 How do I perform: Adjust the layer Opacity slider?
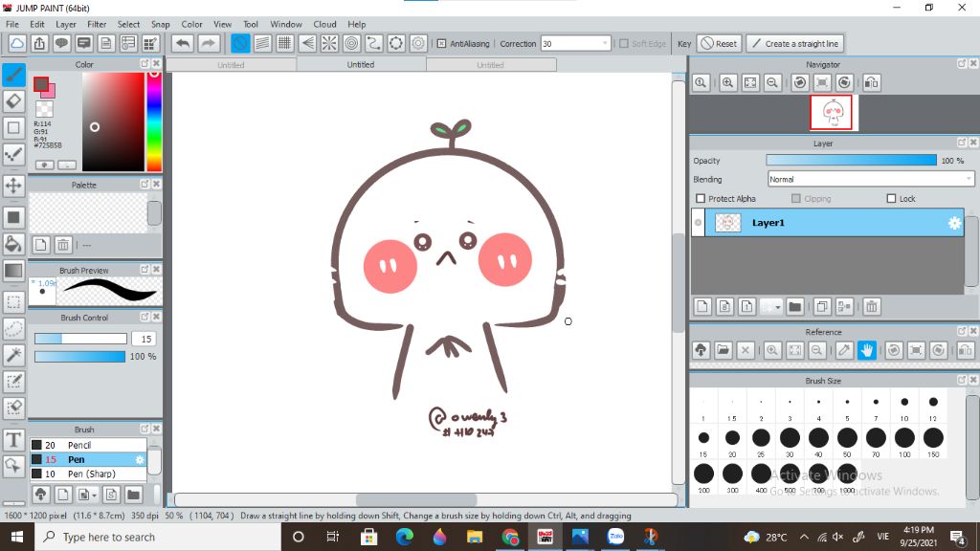pos(851,161)
